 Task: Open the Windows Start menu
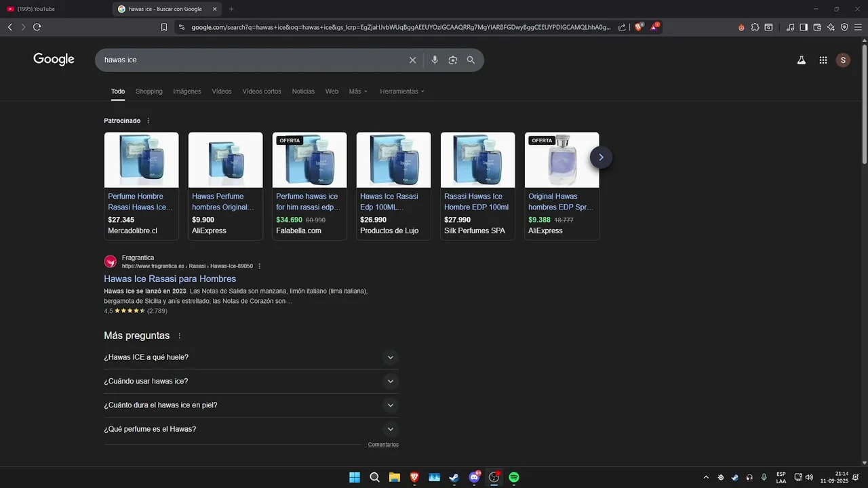pos(355,477)
